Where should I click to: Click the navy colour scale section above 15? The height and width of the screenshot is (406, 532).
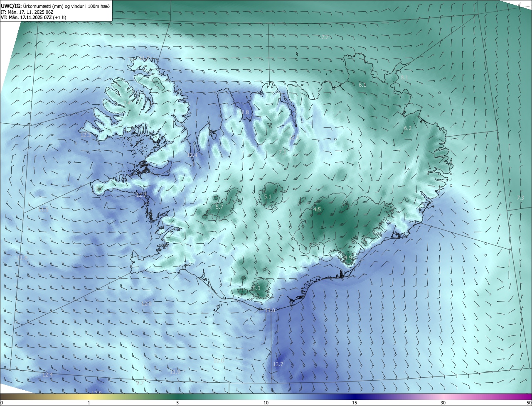click(355, 396)
